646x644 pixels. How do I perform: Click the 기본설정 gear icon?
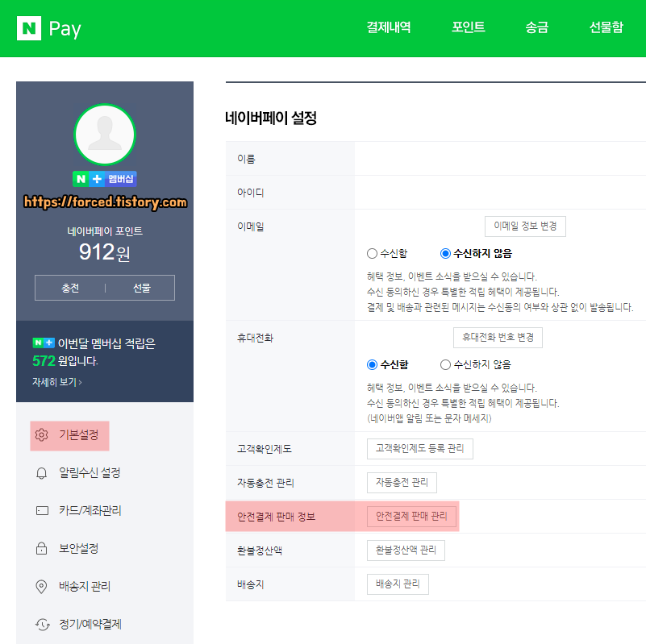click(42, 434)
